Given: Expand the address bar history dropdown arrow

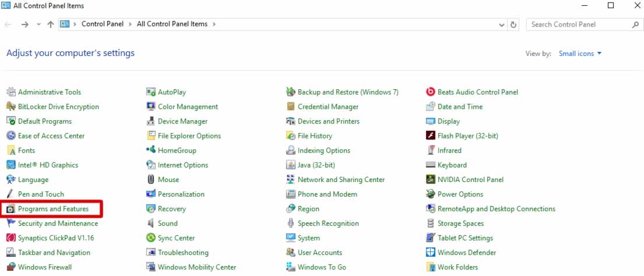Looking at the screenshot, I should pyautogui.click(x=501, y=25).
